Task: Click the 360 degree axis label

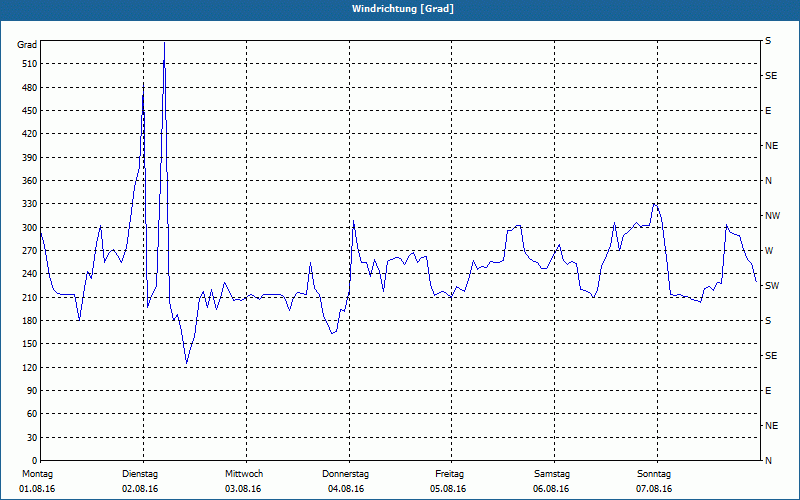Action: [x=30, y=181]
